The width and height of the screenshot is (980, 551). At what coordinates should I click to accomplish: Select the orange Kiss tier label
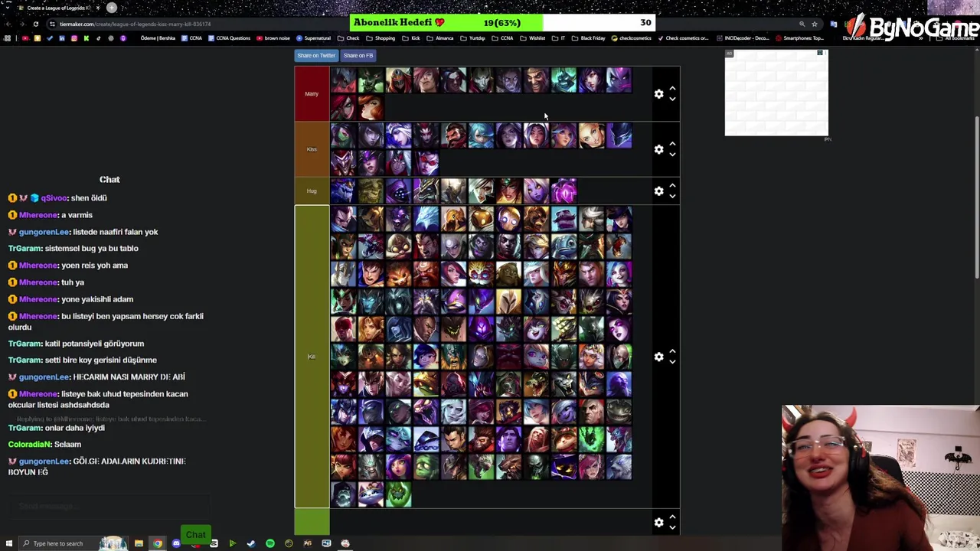pyautogui.click(x=312, y=149)
